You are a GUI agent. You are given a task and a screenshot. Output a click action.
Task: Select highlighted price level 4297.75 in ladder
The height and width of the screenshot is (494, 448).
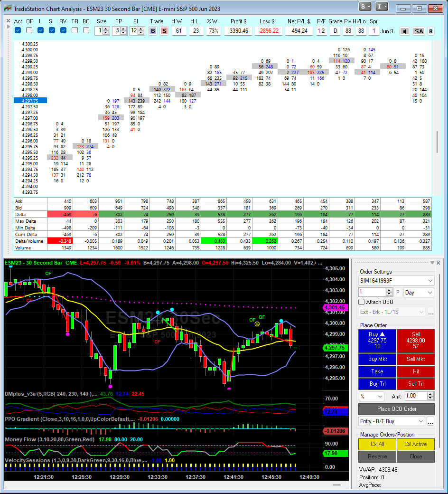30,101
